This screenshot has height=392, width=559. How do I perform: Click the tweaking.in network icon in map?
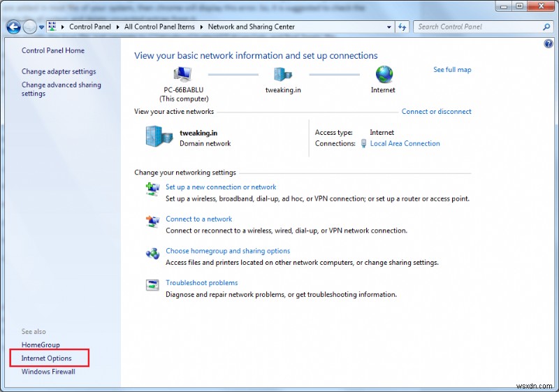click(283, 74)
